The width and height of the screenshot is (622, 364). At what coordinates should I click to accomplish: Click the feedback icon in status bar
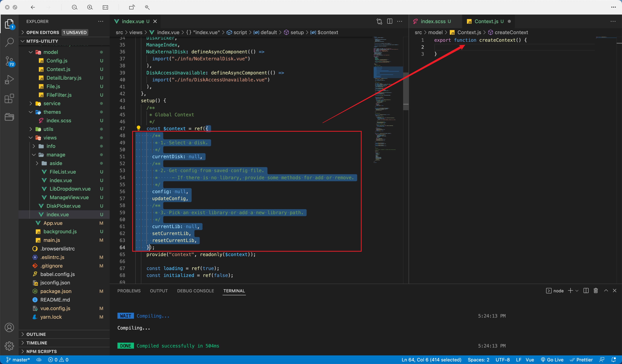pyautogui.click(x=602, y=360)
